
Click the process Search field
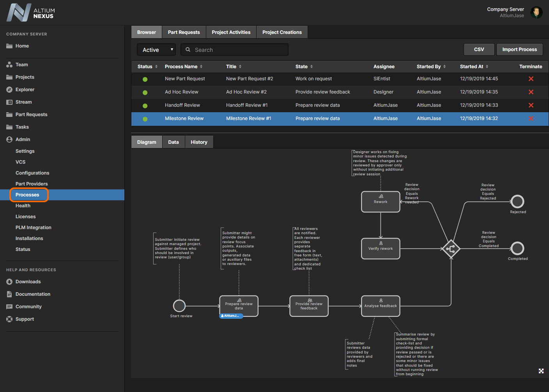238,50
